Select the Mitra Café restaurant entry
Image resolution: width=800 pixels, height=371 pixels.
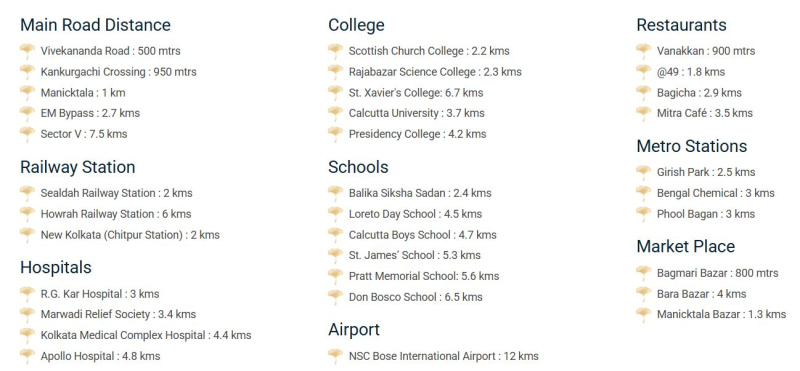tap(705, 113)
